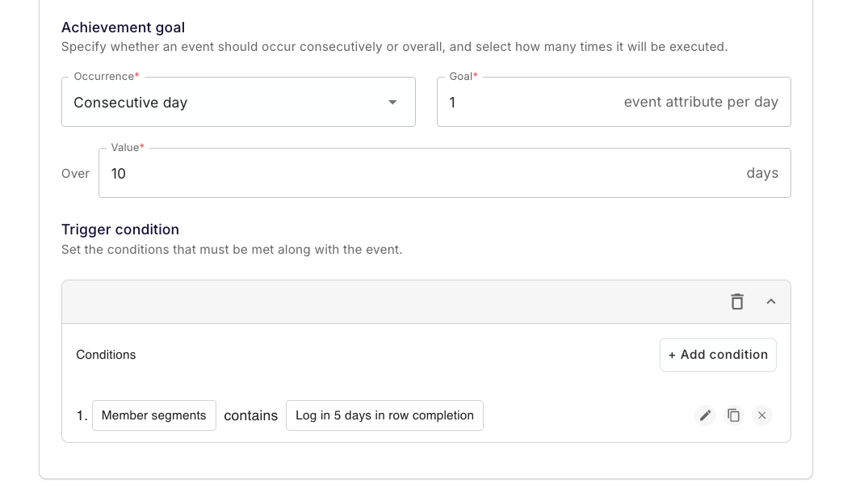This screenshot has height=497, width=868.
Task: Click the 'Achievement goal' heading
Action: 123,27
